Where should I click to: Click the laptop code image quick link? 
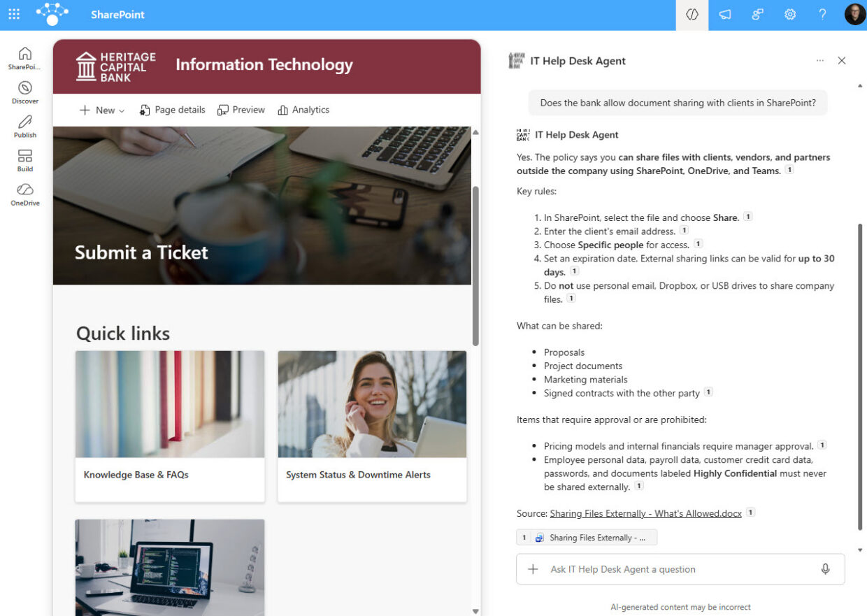coord(170,567)
